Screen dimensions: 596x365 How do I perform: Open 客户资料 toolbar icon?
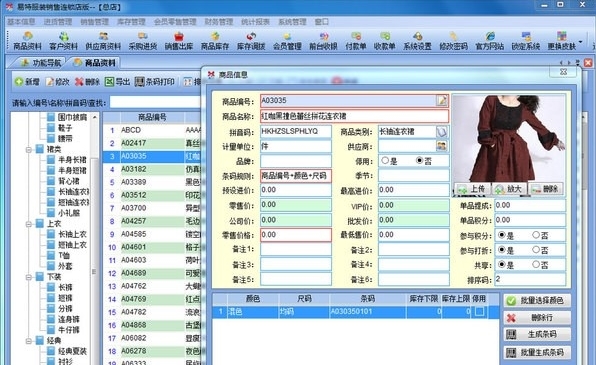click(x=63, y=41)
